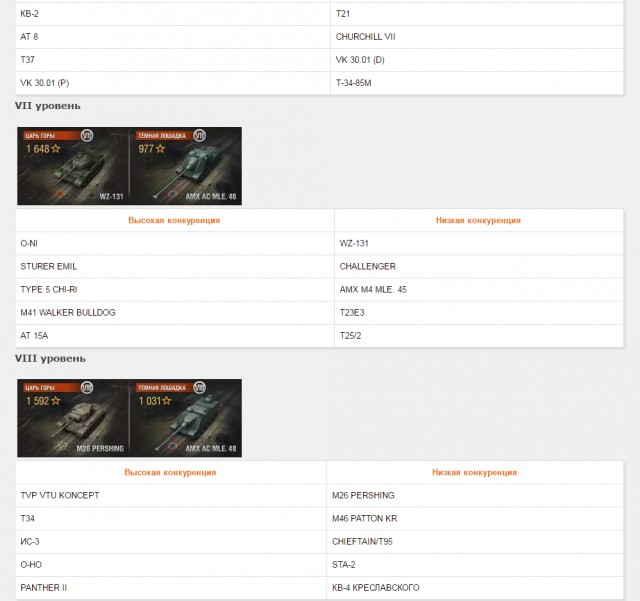Viewport: 640px width, 601px height.
Task: Select the 'T25/2' cell
Action: click(479, 336)
